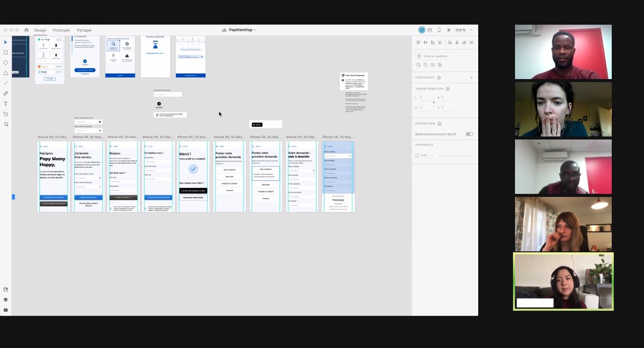Select the standalone black MENU button on canvas

point(256,124)
